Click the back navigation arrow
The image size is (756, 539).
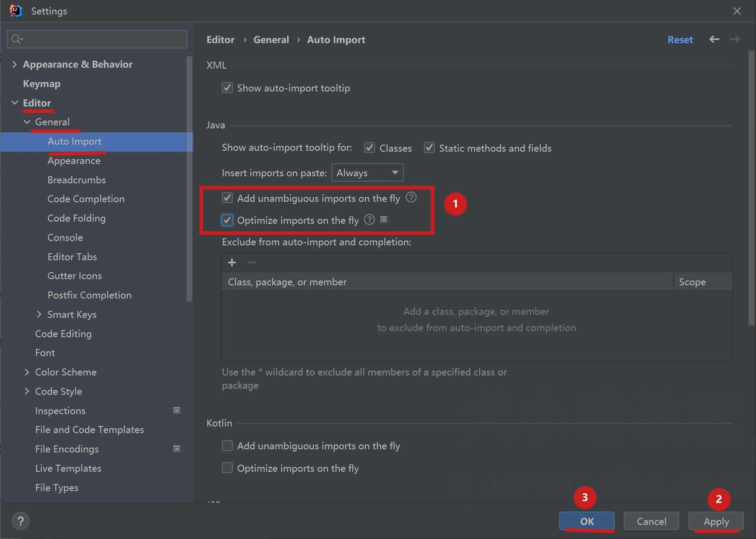714,39
